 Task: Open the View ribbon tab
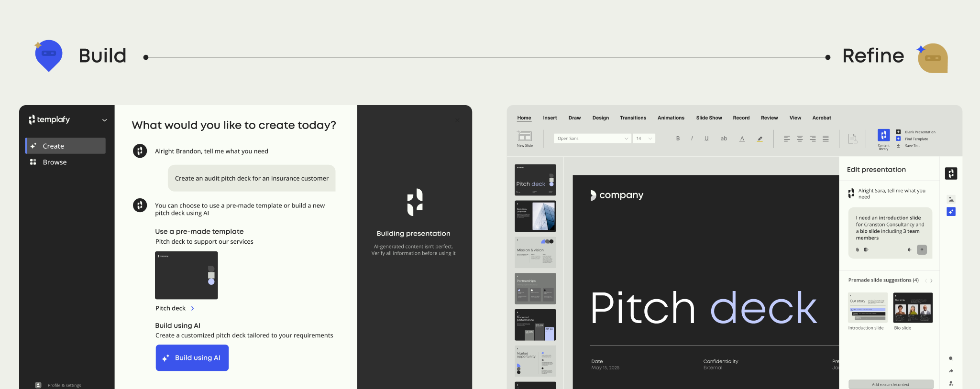(795, 118)
